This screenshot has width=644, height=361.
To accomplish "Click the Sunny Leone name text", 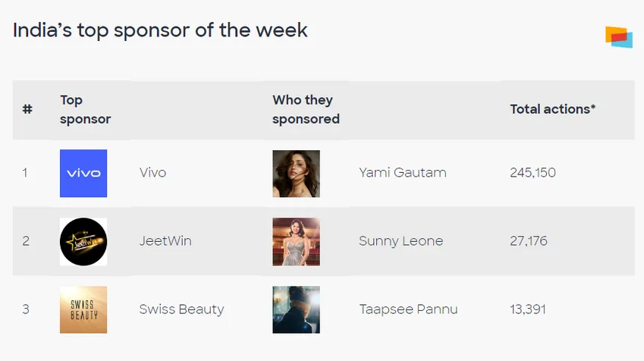I will pos(401,241).
